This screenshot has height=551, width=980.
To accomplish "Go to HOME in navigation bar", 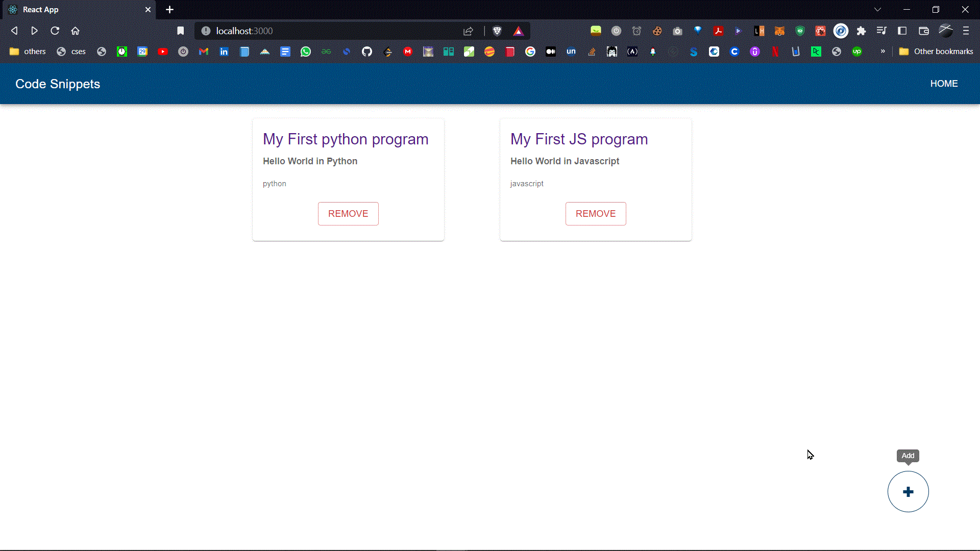I will (944, 84).
